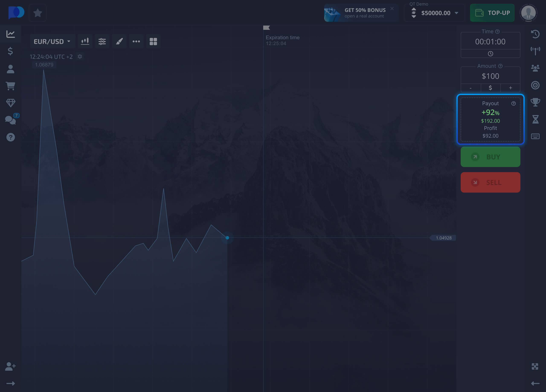This screenshot has height=392, width=546.
Task: Expand the $50000.00 account balance dropdown
Action: pyautogui.click(x=456, y=13)
